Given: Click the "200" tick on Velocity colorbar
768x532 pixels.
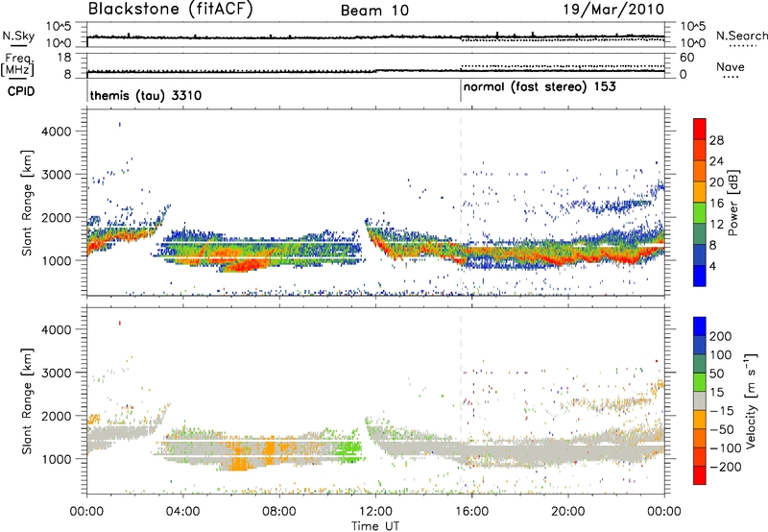Looking at the screenshot, I should tap(721, 336).
